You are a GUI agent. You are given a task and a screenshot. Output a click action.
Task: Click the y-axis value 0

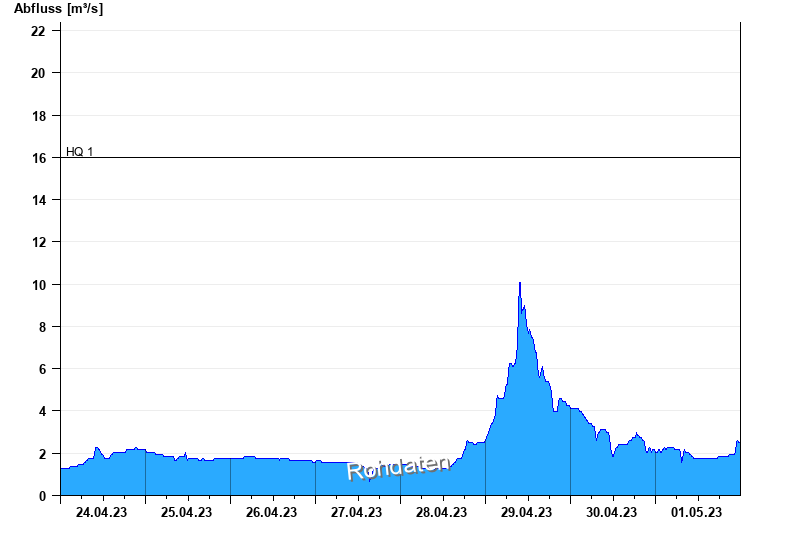(42, 496)
